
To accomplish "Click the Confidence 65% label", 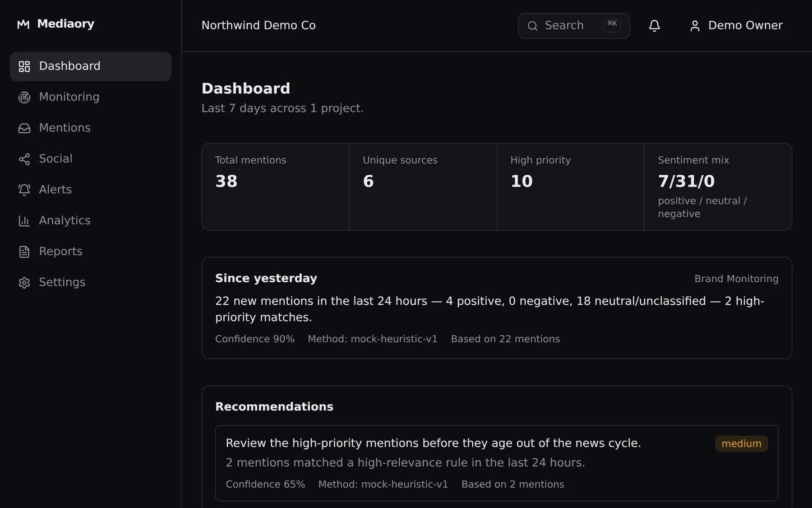I will pyautogui.click(x=265, y=484).
